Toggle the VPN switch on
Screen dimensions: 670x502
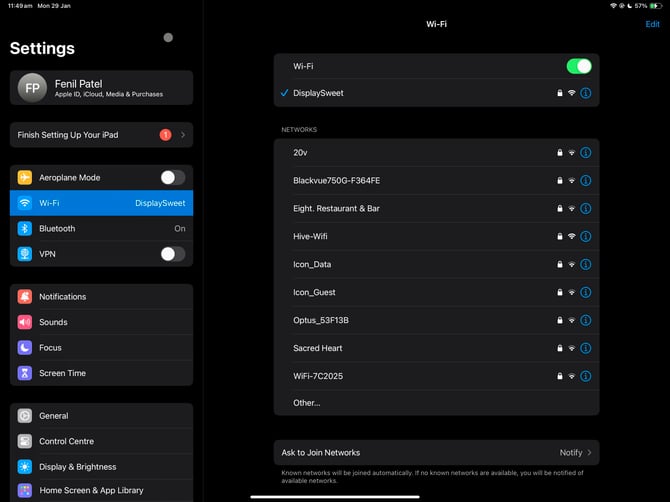point(172,254)
